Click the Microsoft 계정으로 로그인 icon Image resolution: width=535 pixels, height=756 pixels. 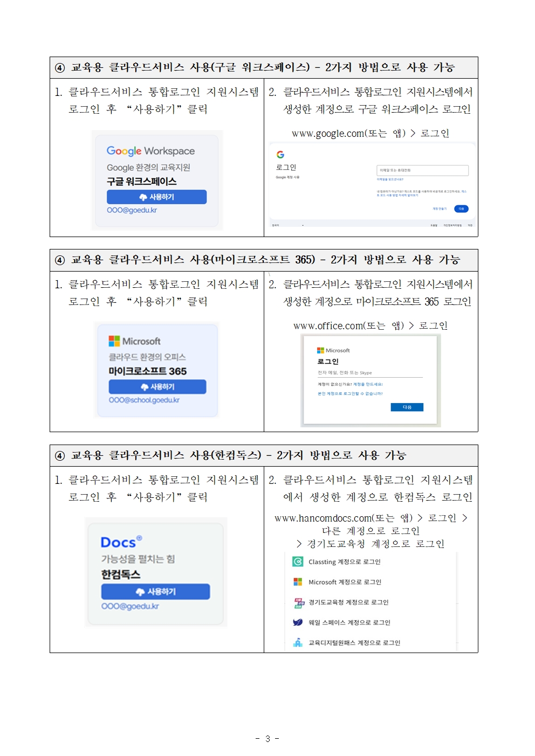point(298,582)
